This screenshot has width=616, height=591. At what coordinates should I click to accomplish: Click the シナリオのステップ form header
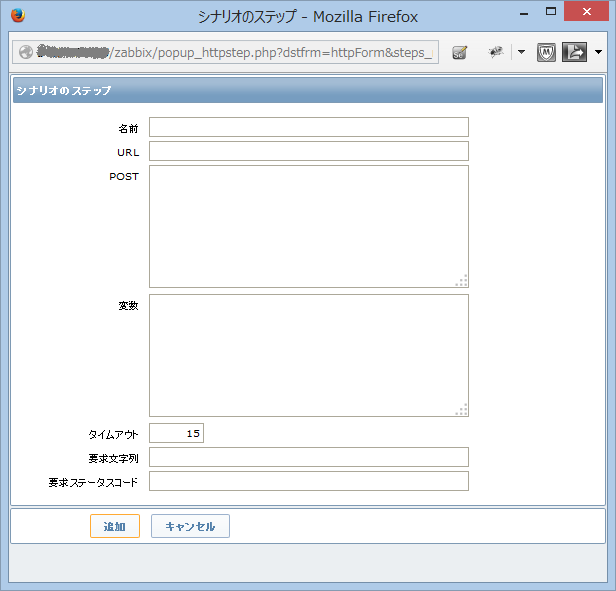(x=308, y=90)
